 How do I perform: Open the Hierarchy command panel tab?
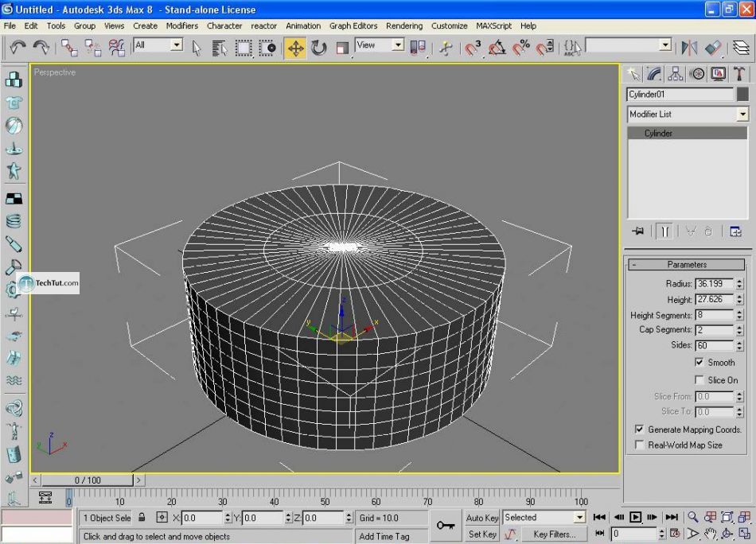tap(676, 74)
